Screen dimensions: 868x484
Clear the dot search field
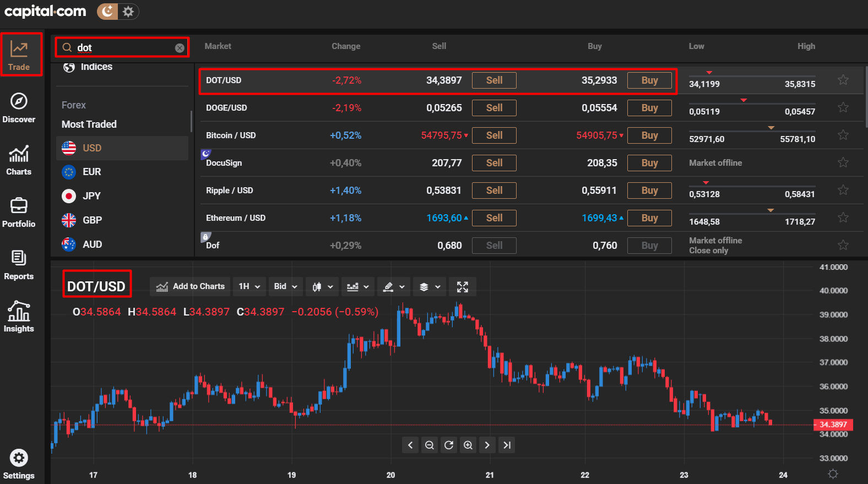[x=180, y=48]
